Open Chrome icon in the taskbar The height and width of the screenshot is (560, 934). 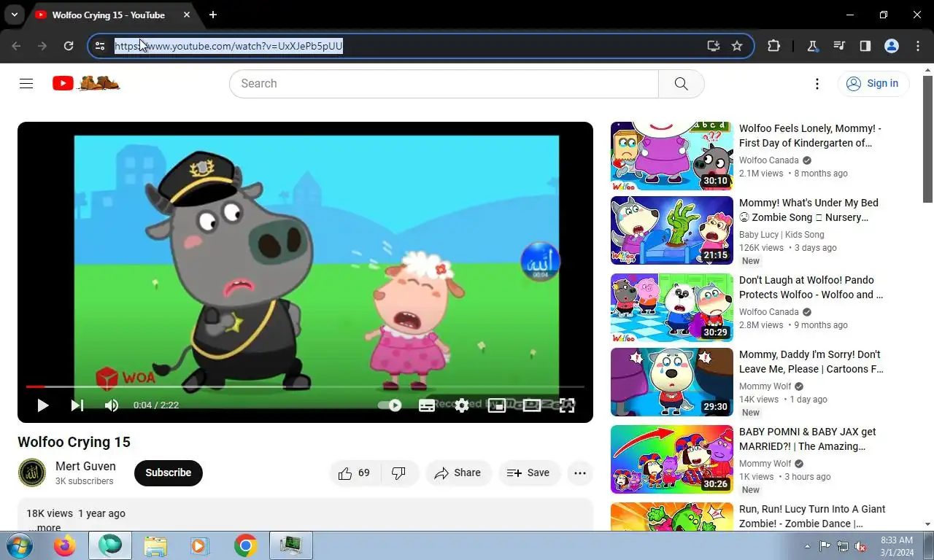click(x=246, y=545)
